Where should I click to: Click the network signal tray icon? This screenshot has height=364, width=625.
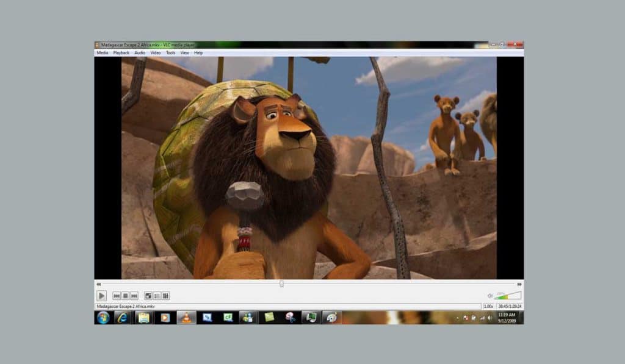click(482, 318)
